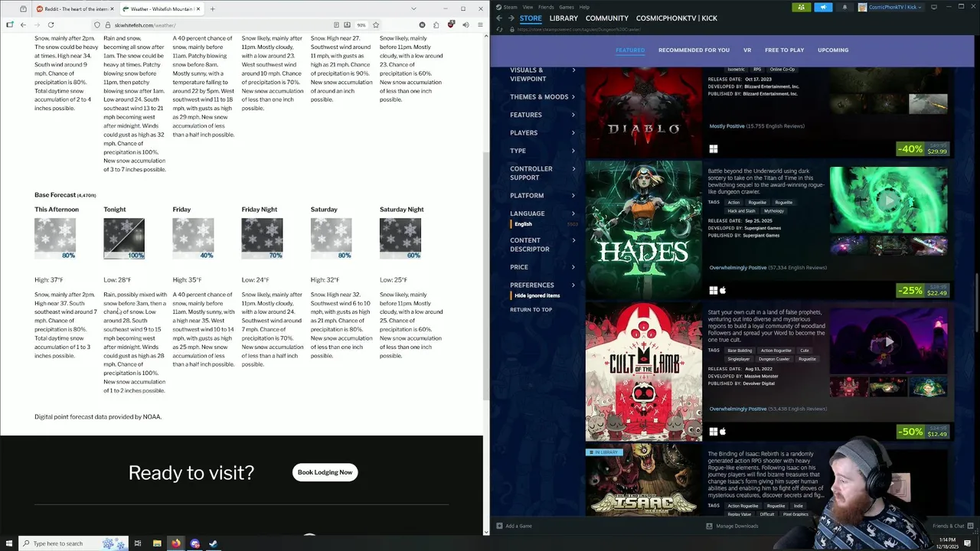Click the Steam Big Picture mode icon

point(934,7)
